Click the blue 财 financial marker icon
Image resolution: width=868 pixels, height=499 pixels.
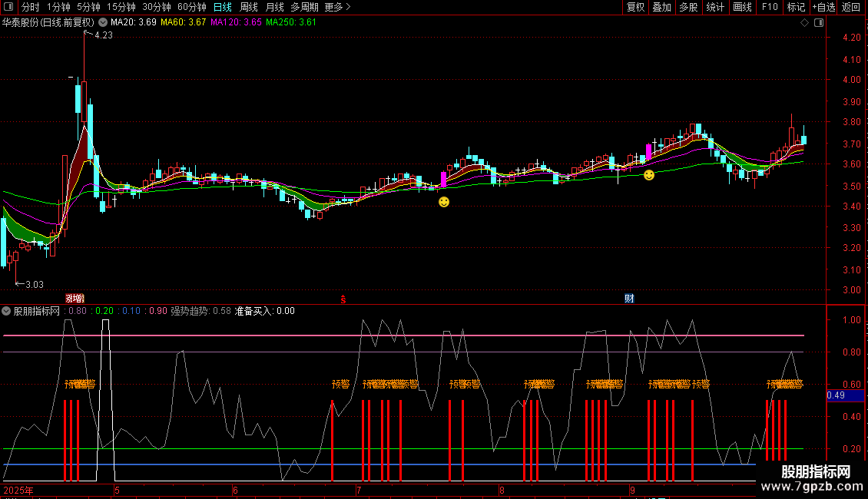tap(629, 298)
